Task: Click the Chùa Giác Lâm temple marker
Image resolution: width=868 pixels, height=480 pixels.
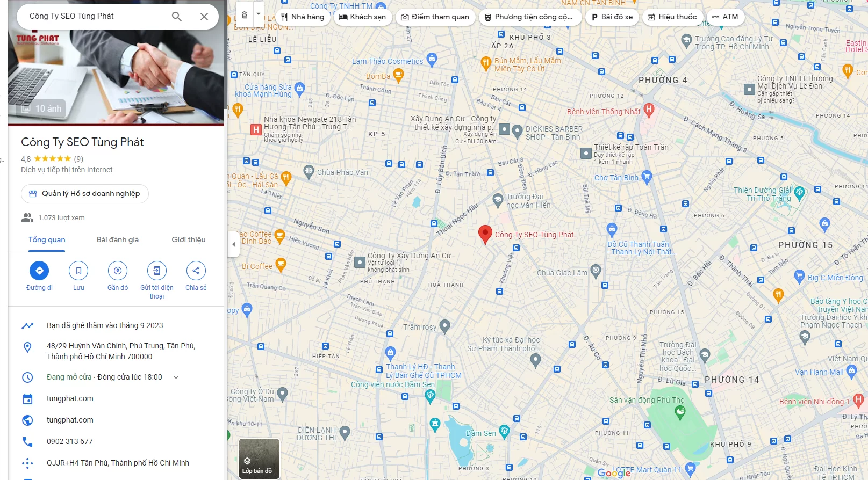Action: pyautogui.click(x=596, y=271)
